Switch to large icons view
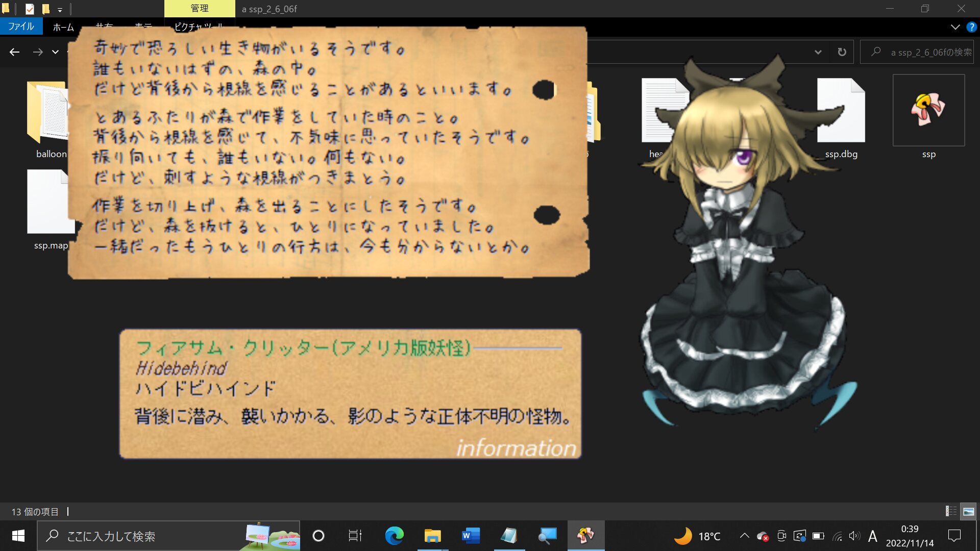Image resolution: width=980 pixels, height=551 pixels. [x=968, y=511]
